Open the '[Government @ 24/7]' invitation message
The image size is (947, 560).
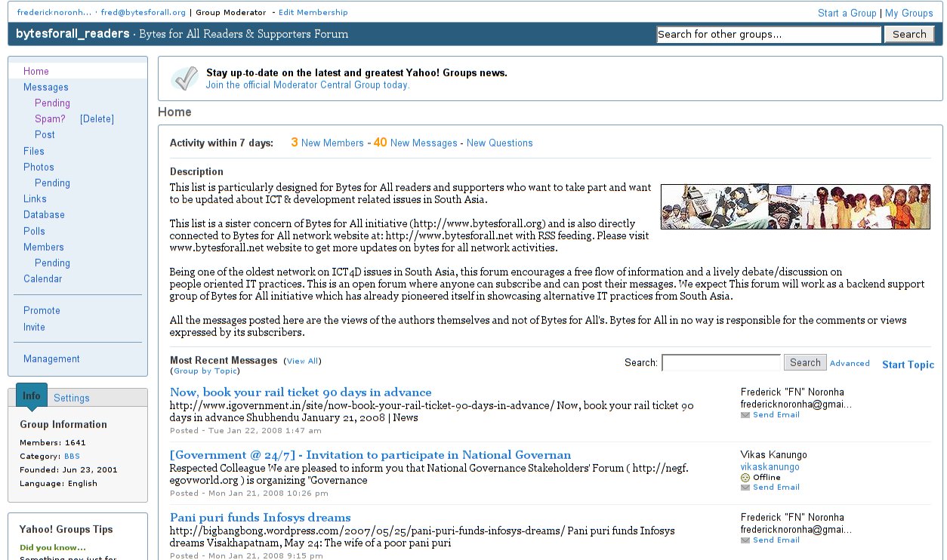(x=370, y=455)
